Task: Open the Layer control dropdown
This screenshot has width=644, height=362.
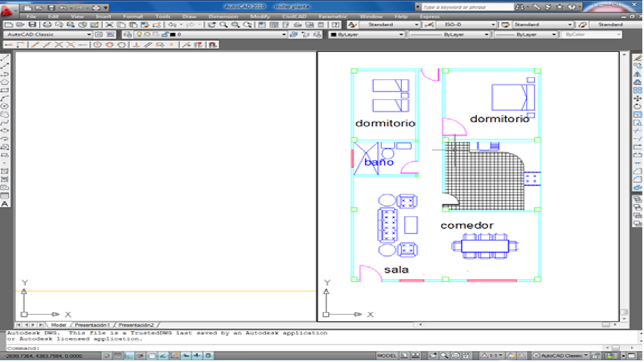Action: 284,34
